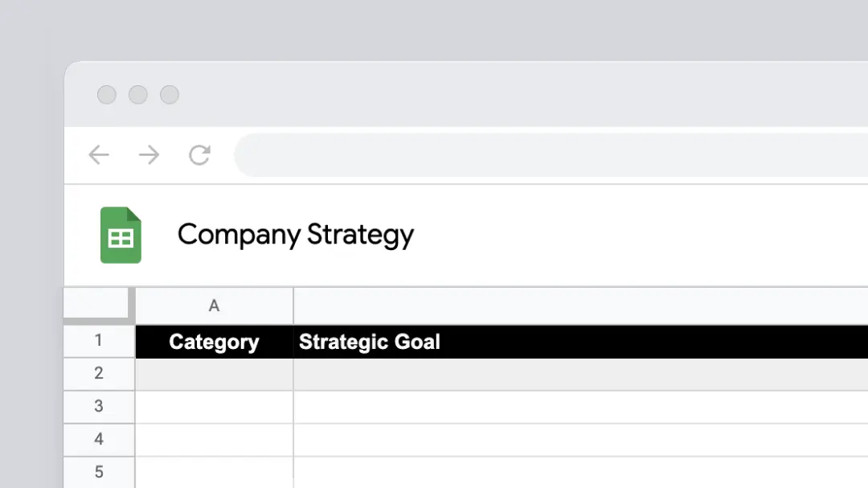Screen dimensions: 868x488
Task: Select the empty cell below Strategic Goal
Action: coord(581,375)
